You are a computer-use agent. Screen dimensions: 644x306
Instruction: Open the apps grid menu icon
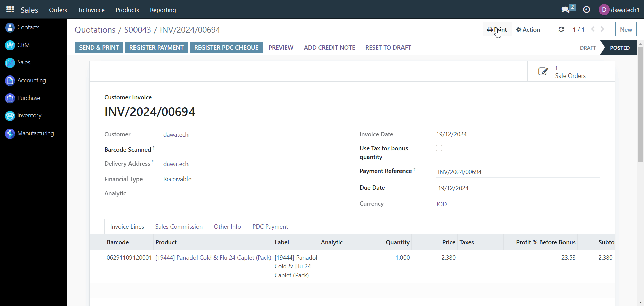[x=10, y=9]
